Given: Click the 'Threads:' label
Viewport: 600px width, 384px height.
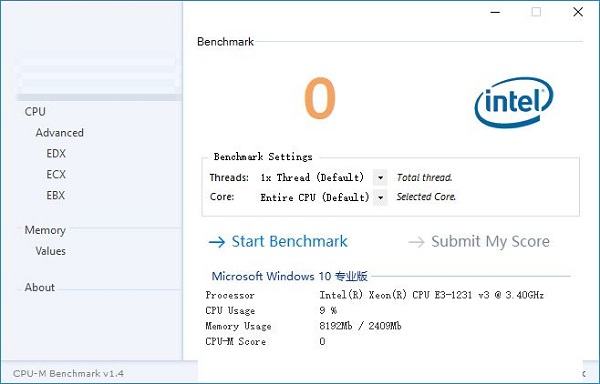Looking at the screenshot, I should (x=229, y=178).
